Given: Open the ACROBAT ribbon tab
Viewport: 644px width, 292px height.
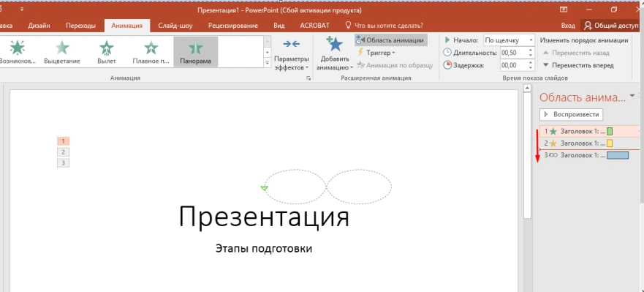Looking at the screenshot, I should click(x=314, y=26).
